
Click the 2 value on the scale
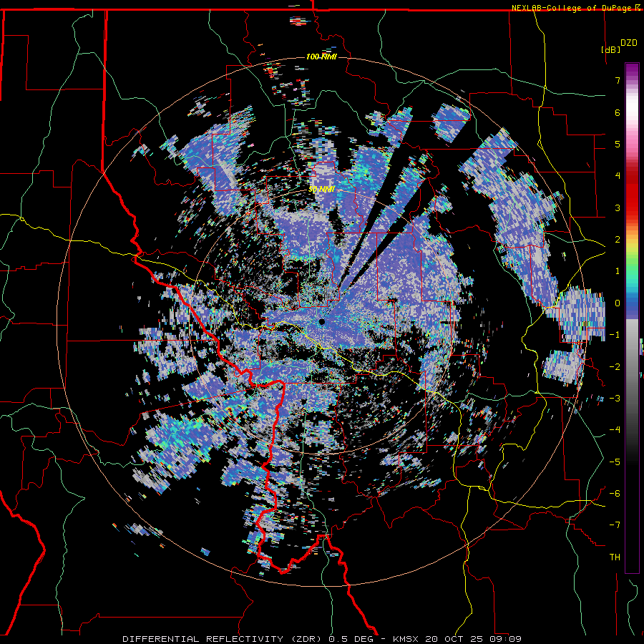pyautogui.click(x=618, y=240)
